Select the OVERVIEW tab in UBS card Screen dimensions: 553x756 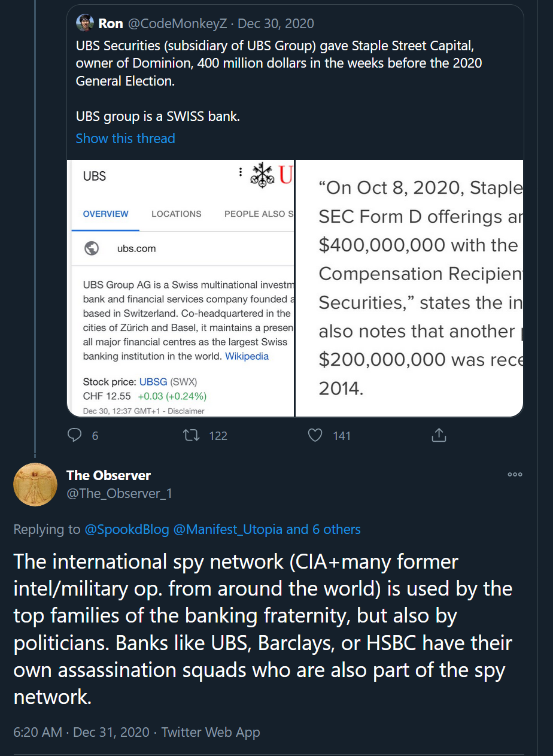105,214
